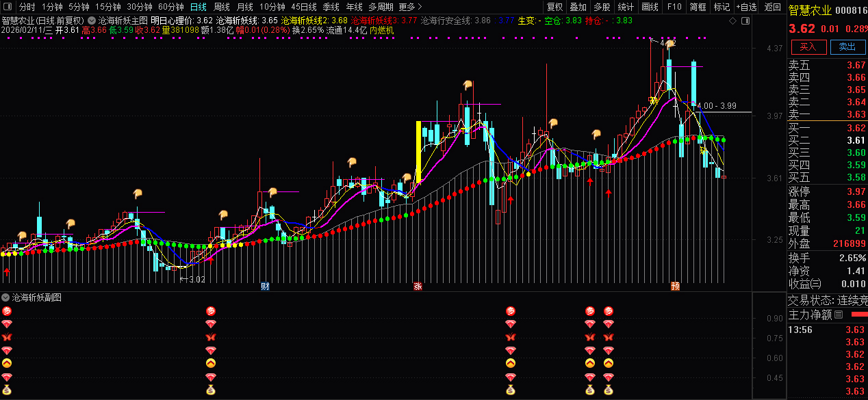Switch to 周线 weekly chart
The width and height of the screenshot is (868, 400).
click(x=222, y=7)
